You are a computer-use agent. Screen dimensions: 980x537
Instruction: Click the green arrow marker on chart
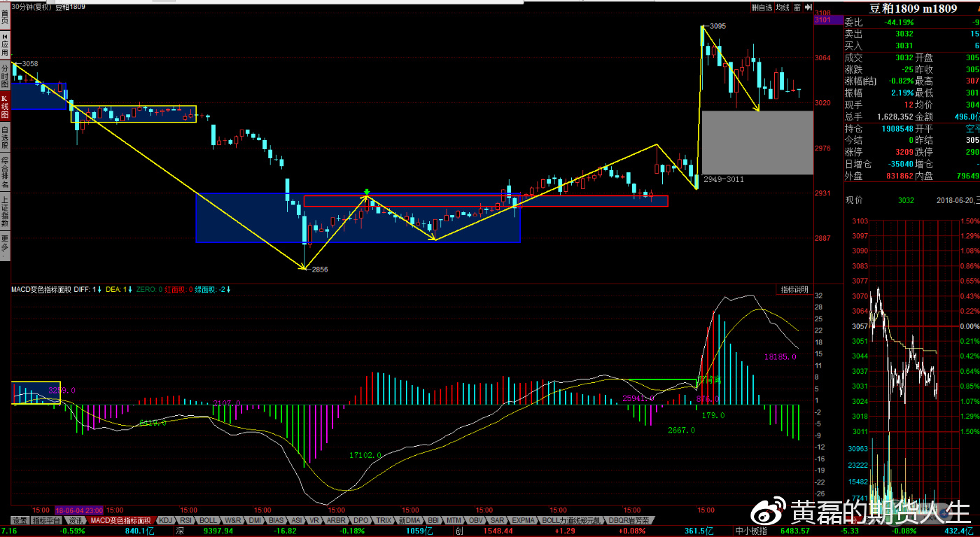point(366,192)
